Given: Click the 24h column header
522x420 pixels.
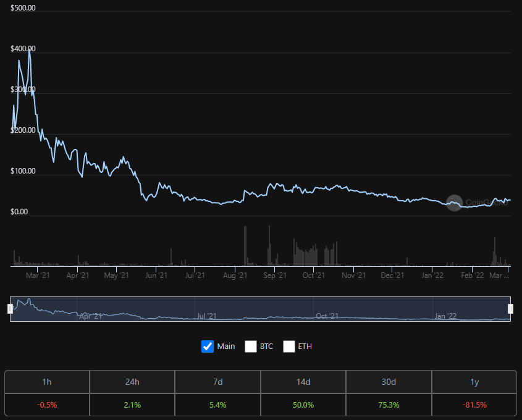Looking at the screenshot, I should [x=132, y=382].
